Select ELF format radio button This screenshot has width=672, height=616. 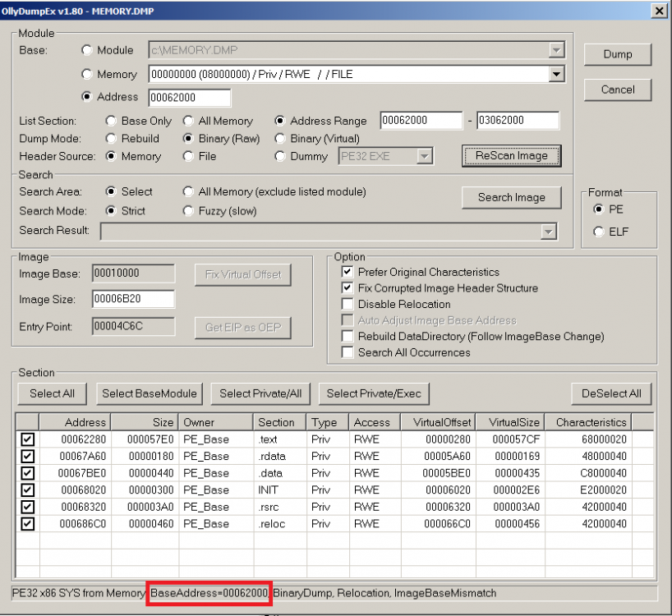point(598,232)
